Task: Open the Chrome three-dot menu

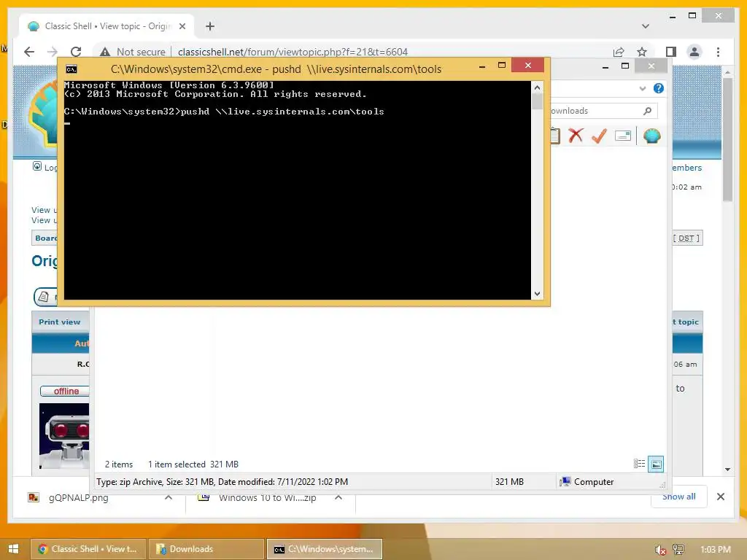Action: [x=718, y=52]
